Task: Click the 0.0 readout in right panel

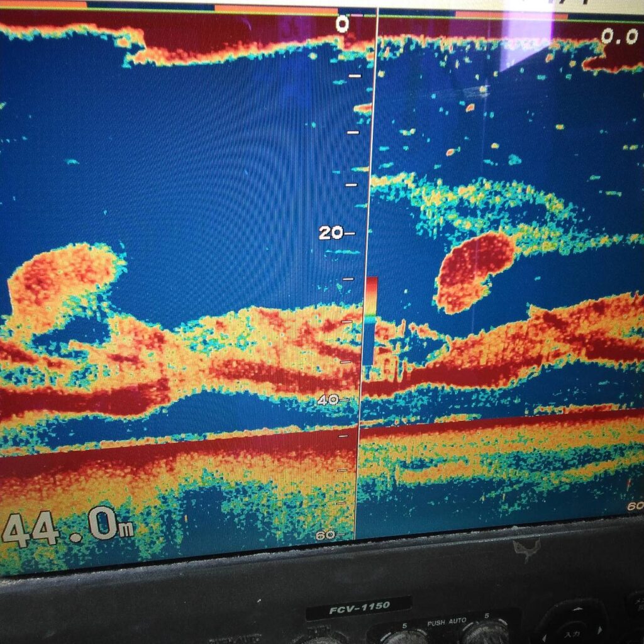Action: point(619,36)
